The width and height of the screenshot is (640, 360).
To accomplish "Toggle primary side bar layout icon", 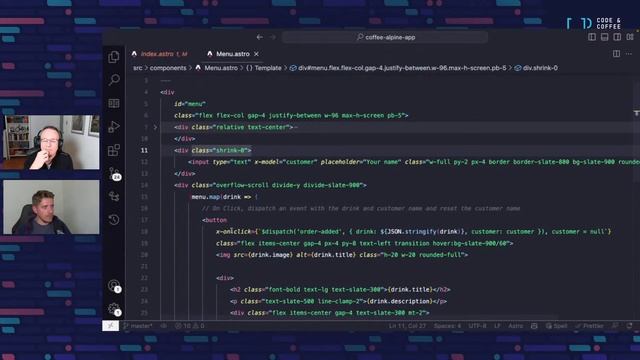I will (x=592, y=37).
